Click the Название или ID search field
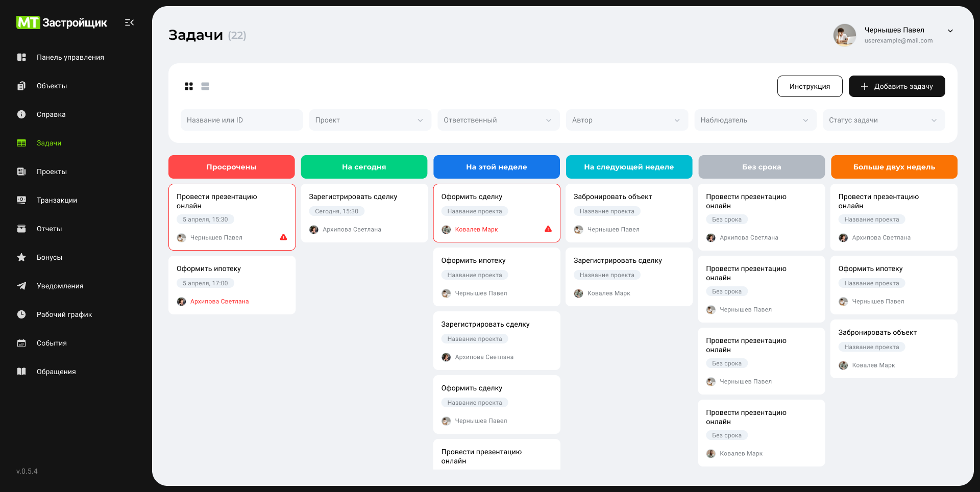Image resolution: width=980 pixels, height=492 pixels. click(241, 120)
